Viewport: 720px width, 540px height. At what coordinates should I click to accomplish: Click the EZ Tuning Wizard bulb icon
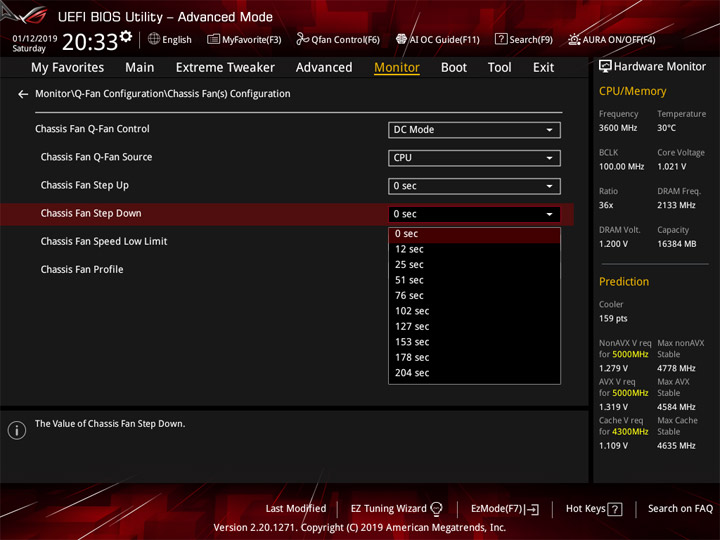pyautogui.click(x=436, y=509)
